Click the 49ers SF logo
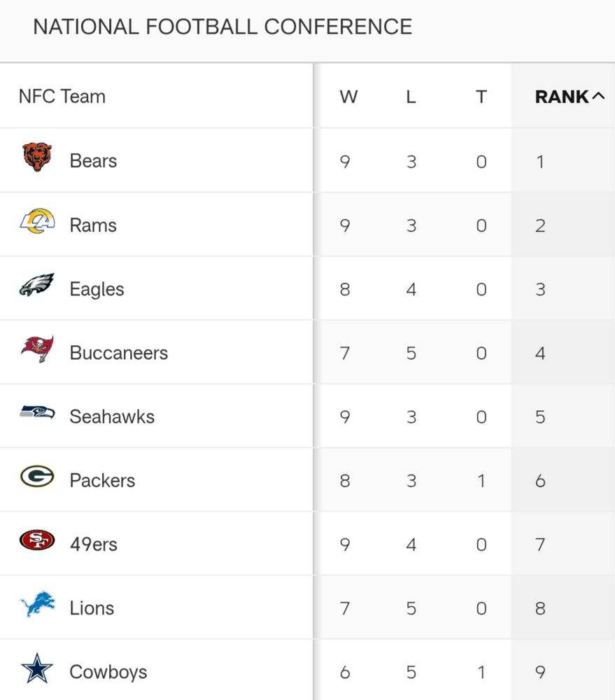The width and height of the screenshot is (615, 700). click(37, 540)
